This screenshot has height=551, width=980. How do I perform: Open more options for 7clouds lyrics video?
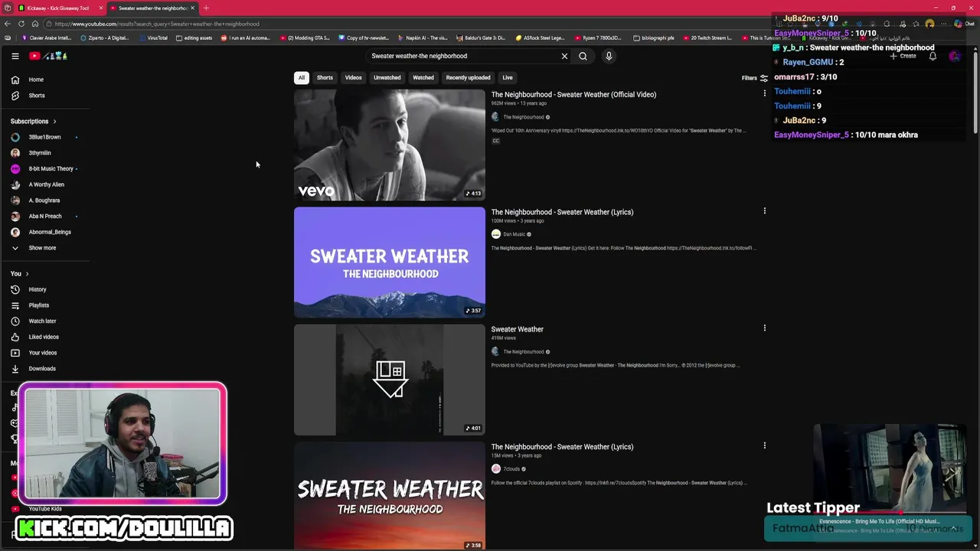coord(764,445)
